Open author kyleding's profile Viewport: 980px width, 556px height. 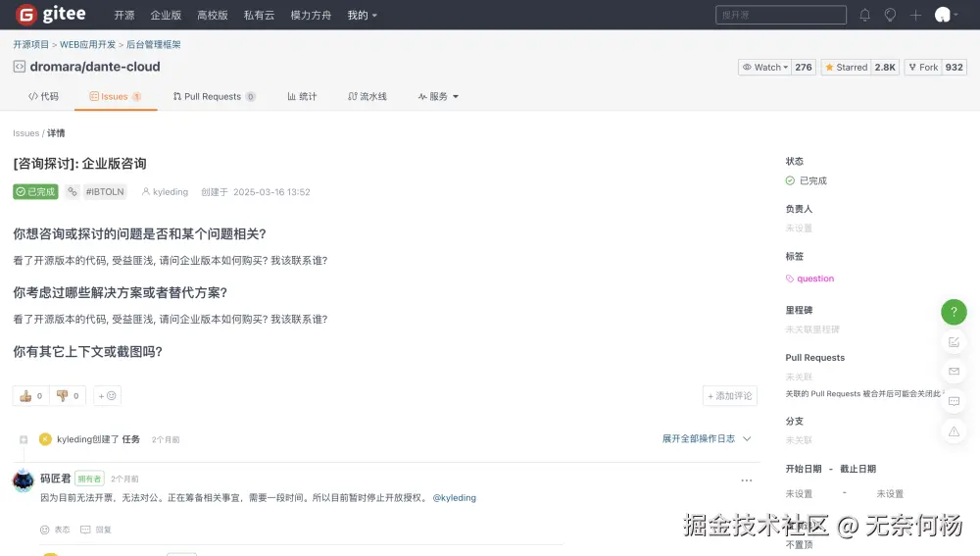(165, 191)
